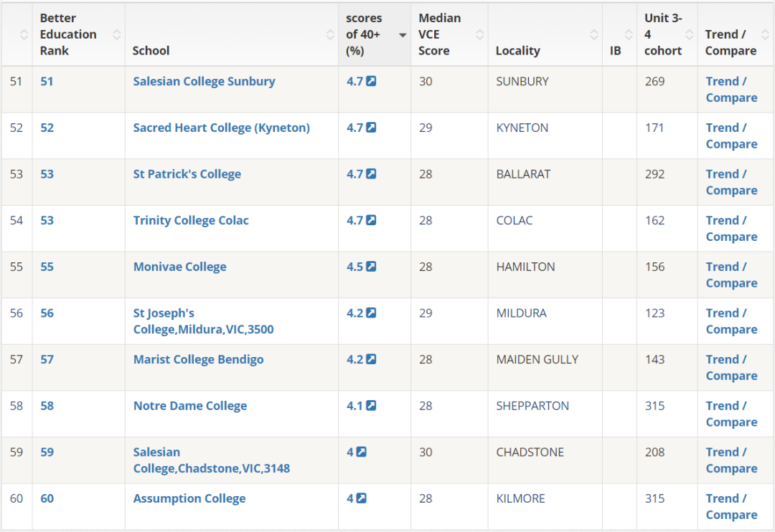This screenshot has width=775, height=532.
Task: Sort by Median VCE Score column
Action: tap(479, 34)
